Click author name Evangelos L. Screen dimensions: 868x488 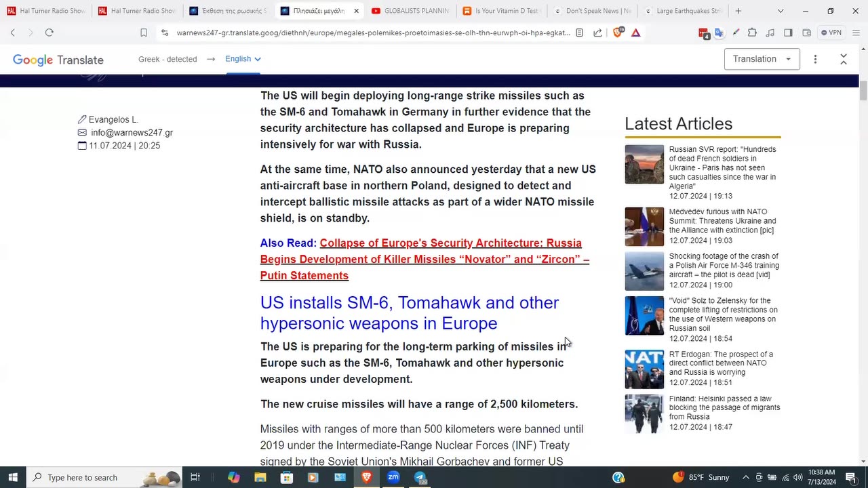pos(113,119)
